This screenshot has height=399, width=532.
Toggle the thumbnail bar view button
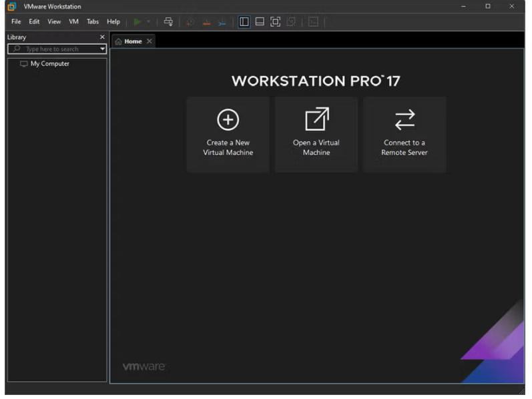[260, 22]
